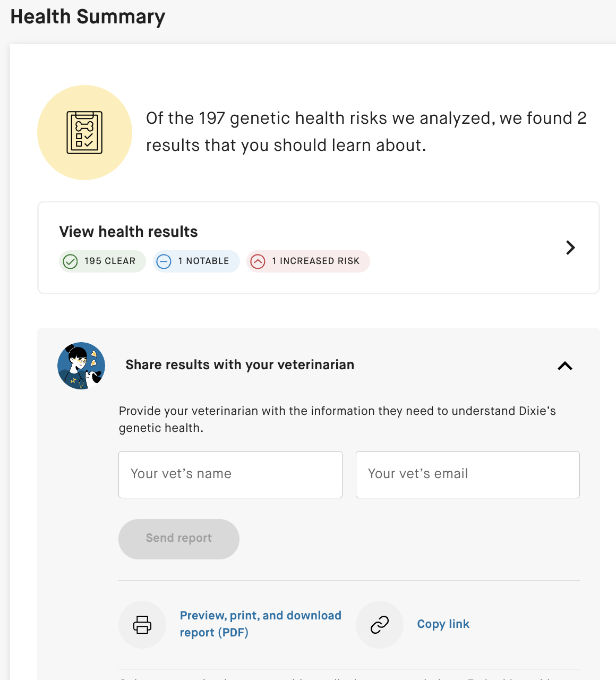The height and width of the screenshot is (680, 616).
Task: Click the green checkmark icon beside 195 Clear
Action: point(70,261)
